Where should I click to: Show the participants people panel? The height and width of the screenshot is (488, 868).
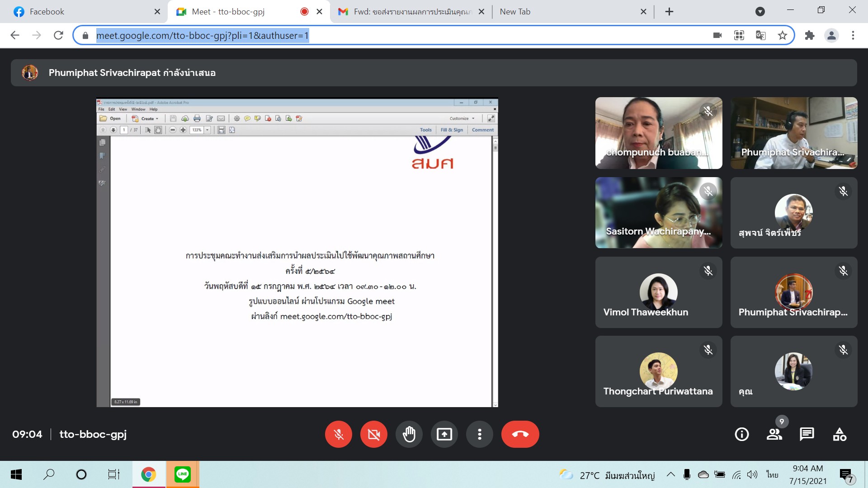pos(774,434)
